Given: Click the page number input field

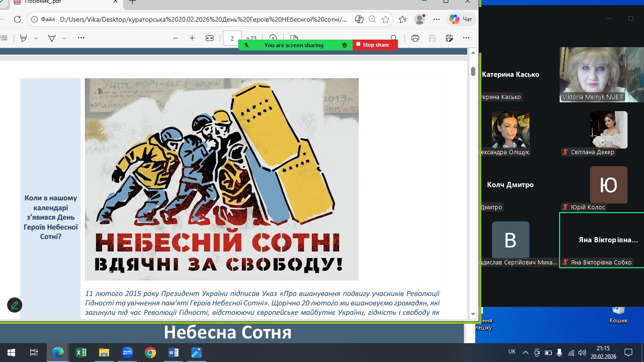Looking at the screenshot, I should click(x=232, y=38).
